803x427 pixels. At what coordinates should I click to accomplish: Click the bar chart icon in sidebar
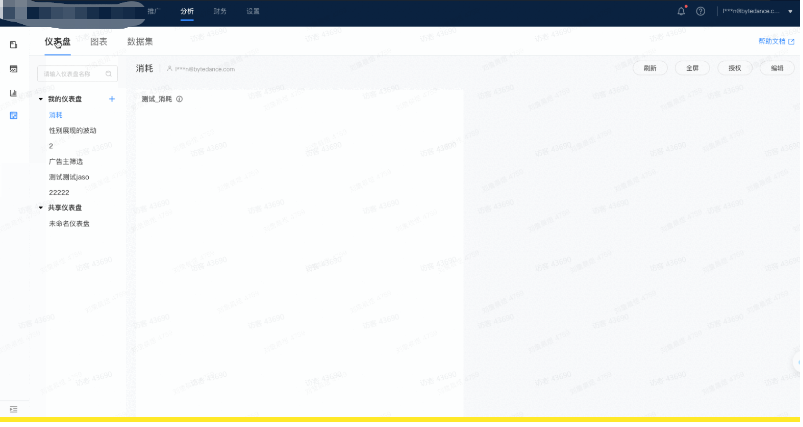click(x=13, y=93)
